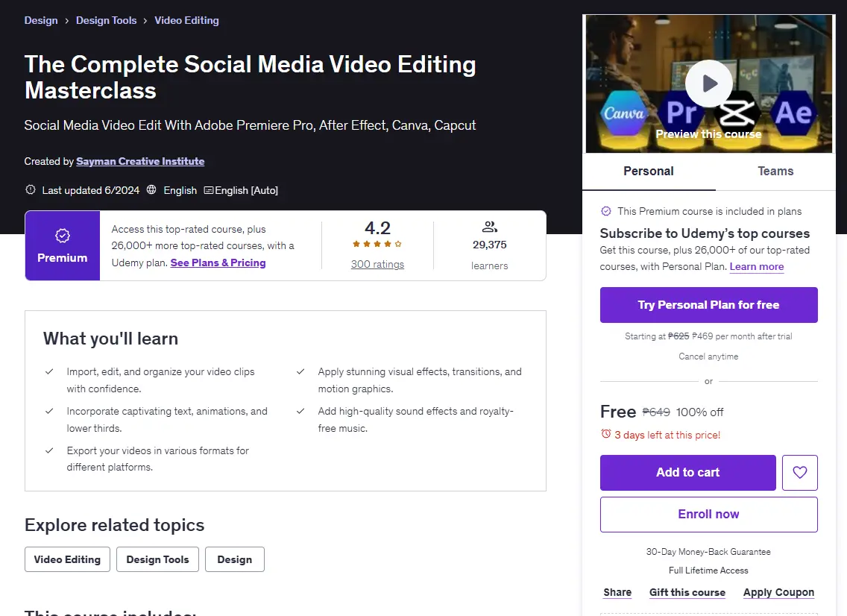847x616 pixels.
Task: Click '30-Day Money-Back Guarantee' text
Action: [709, 552]
